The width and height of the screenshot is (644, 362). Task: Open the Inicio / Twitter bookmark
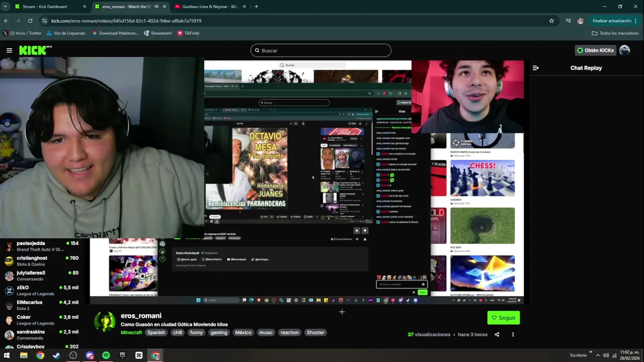click(x=22, y=33)
